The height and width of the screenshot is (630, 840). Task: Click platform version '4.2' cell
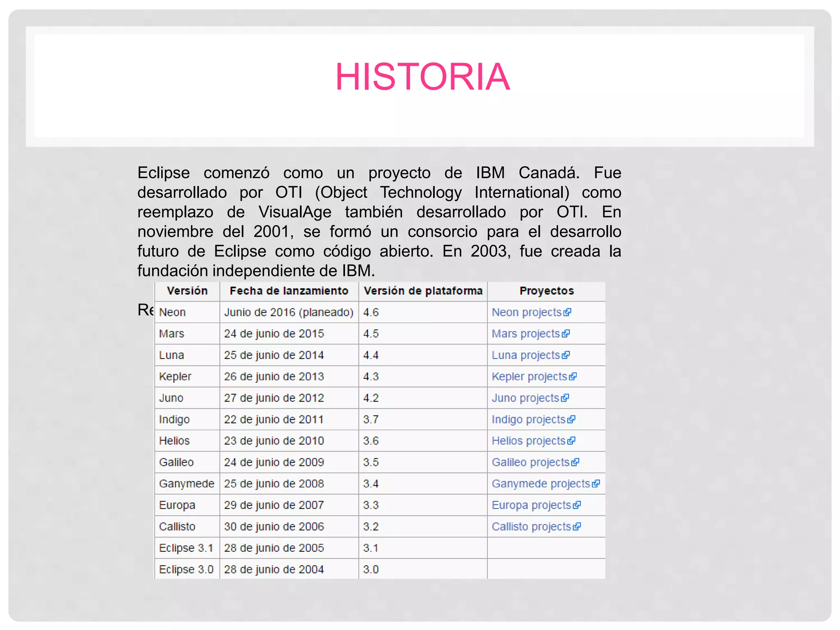423,398
